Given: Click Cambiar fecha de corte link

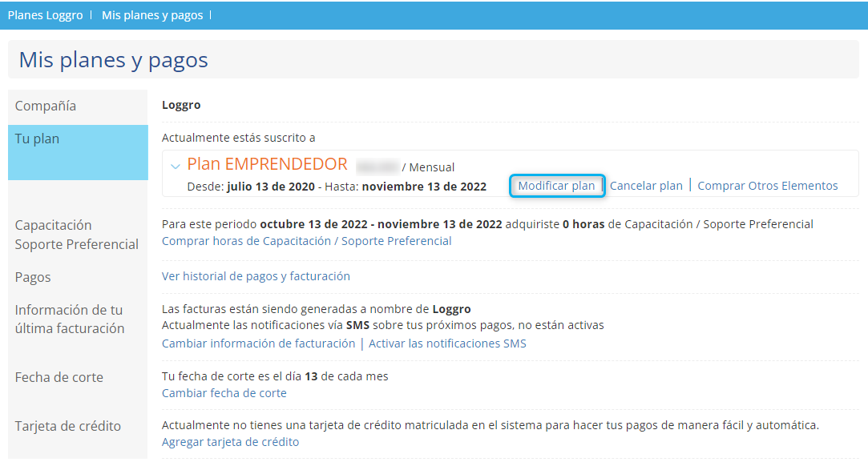Looking at the screenshot, I should (x=224, y=393).
